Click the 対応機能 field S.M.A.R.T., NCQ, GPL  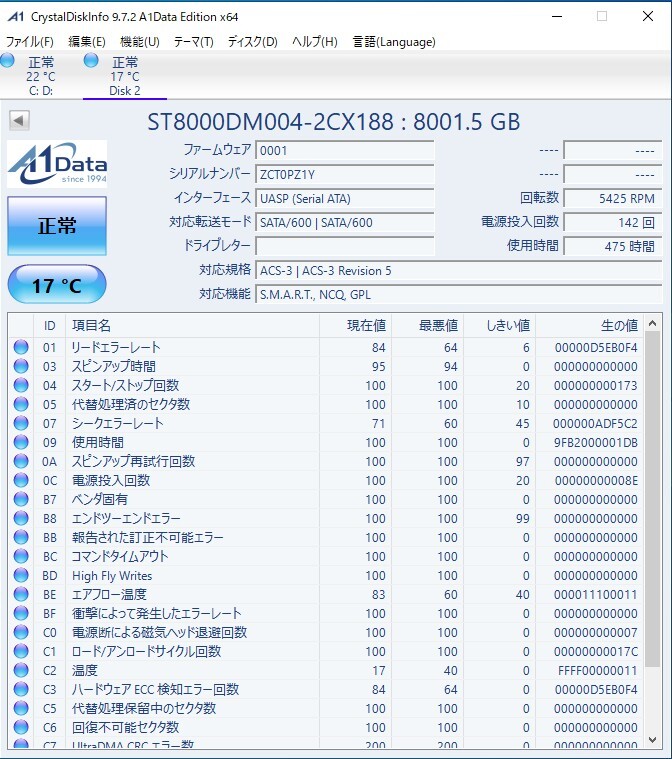click(x=458, y=294)
